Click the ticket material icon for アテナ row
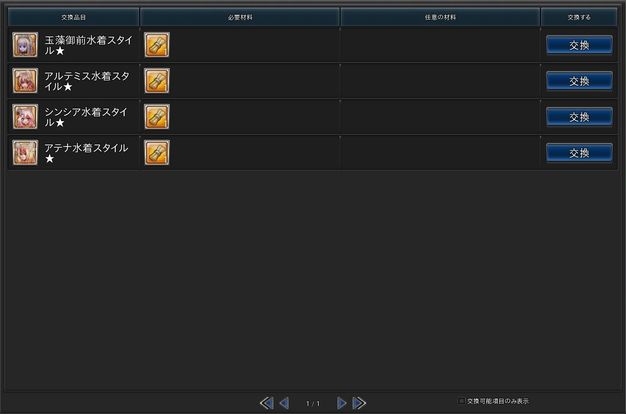Image resolution: width=626 pixels, height=414 pixels. click(157, 153)
